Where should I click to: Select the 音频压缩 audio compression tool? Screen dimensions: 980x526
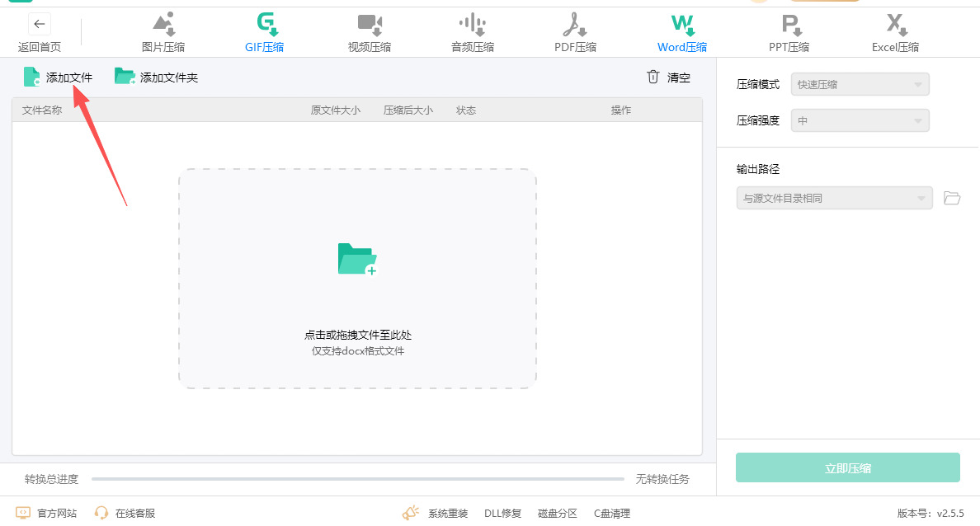[x=472, y=32]
